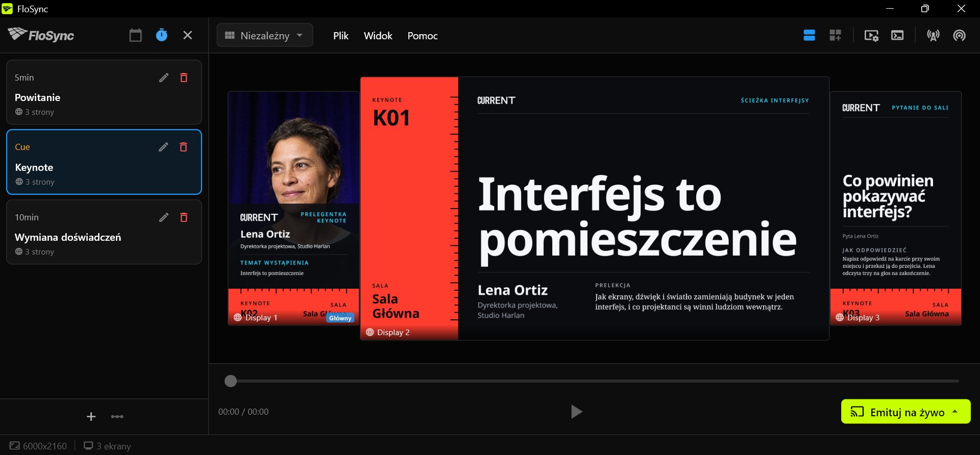
Task: Open the media playback settings icon
Action: pos(871,35)
